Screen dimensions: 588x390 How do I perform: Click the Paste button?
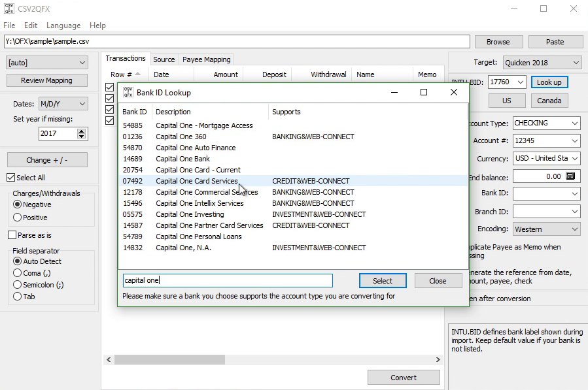(x=555, y=42)
